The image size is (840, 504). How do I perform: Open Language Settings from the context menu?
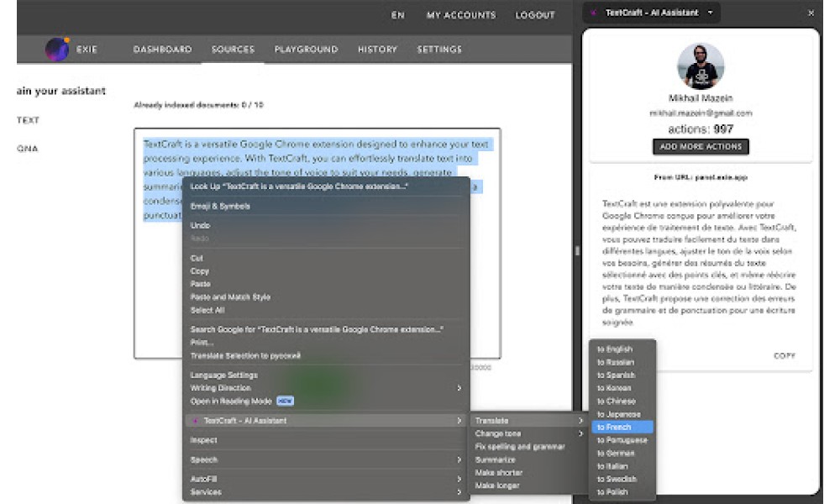point(326,375)
